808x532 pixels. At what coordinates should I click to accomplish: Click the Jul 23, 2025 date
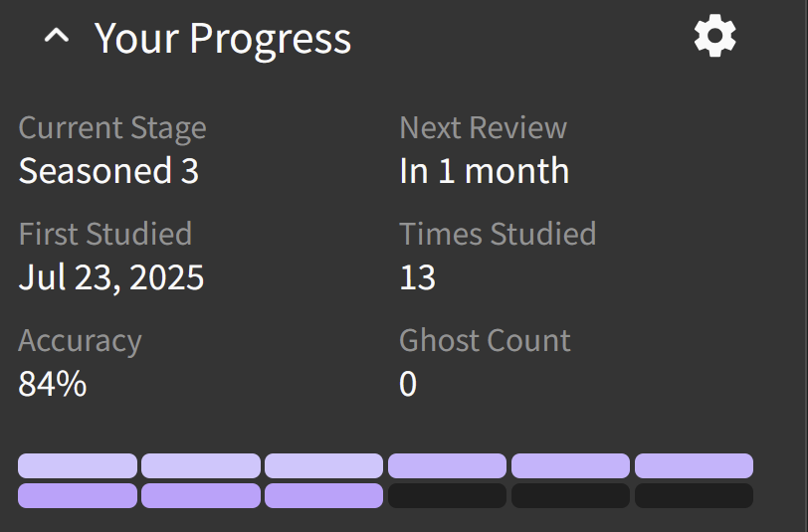111,276
